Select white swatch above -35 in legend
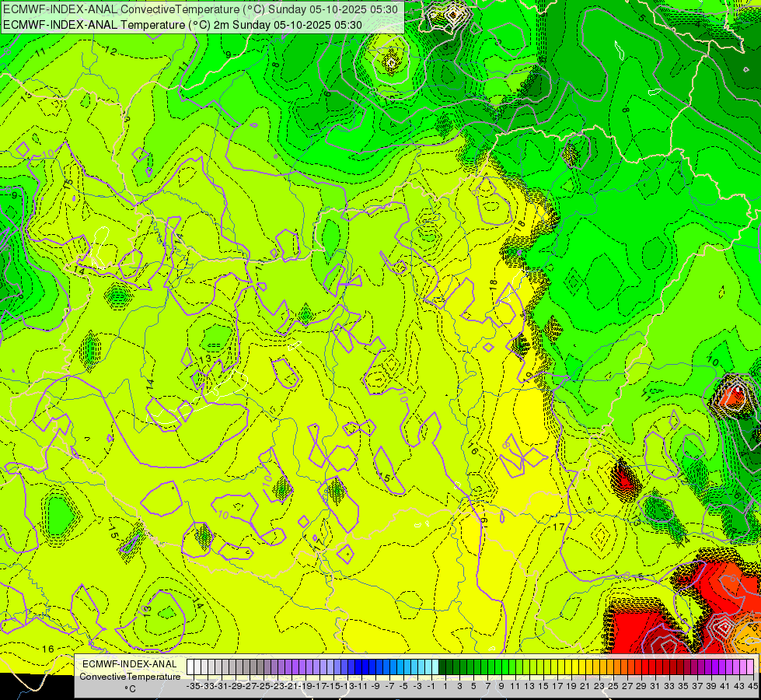The height and width of the screenshot is (700, 761). [190, 667]
